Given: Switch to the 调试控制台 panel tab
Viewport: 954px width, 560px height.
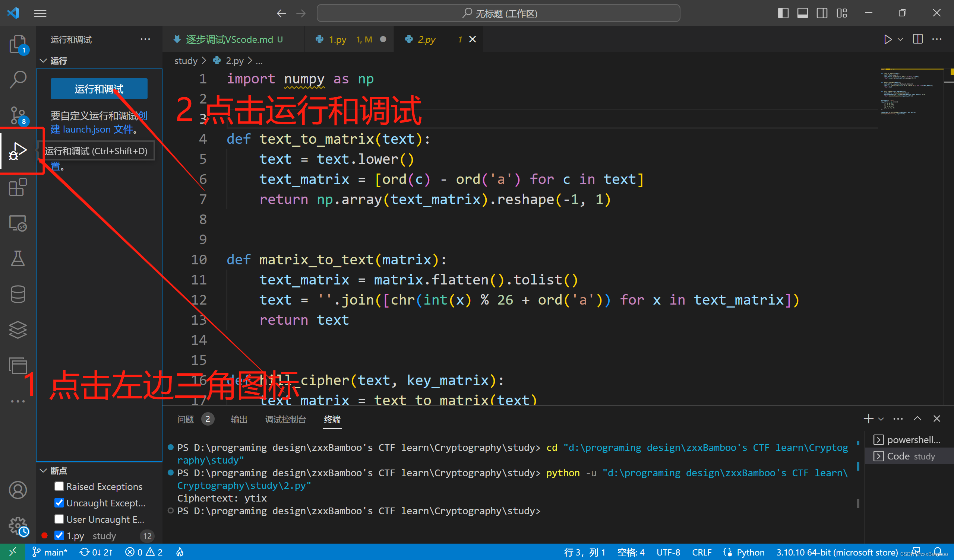Looking at the screenshot, I should coord(286,419).
